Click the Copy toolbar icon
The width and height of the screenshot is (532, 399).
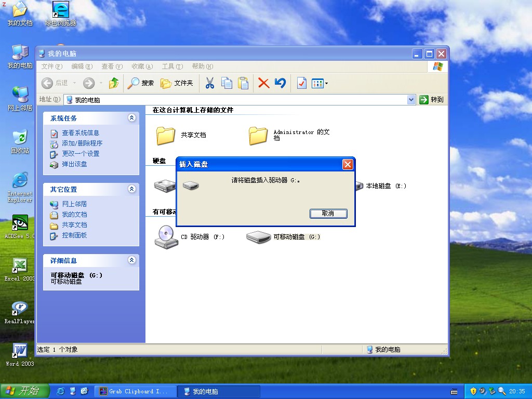point(227,83)
